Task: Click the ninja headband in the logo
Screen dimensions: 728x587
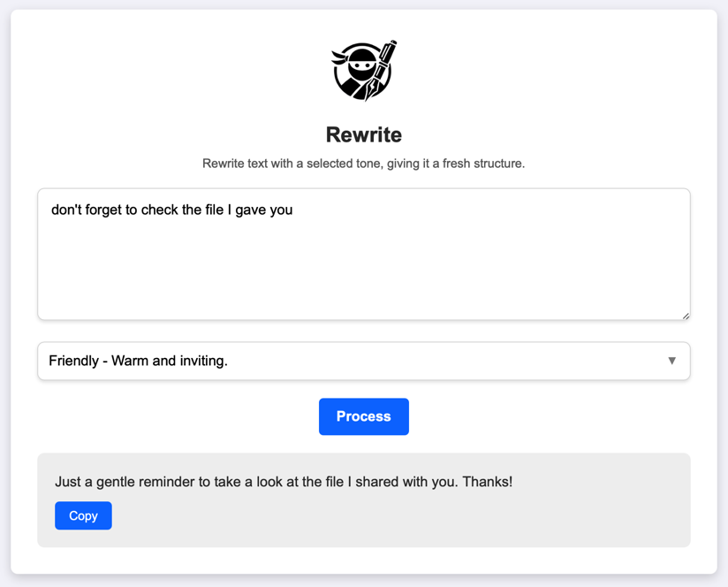Action: pos(345,57)
